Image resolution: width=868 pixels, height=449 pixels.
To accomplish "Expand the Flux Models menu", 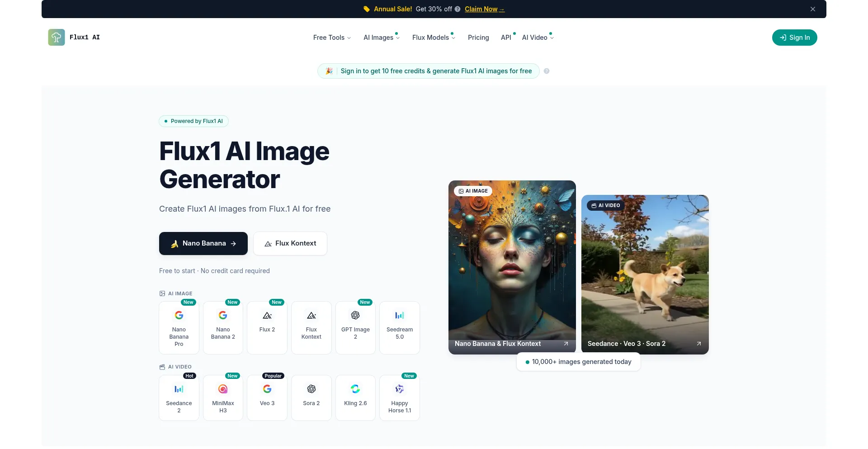I will [434, 38].
